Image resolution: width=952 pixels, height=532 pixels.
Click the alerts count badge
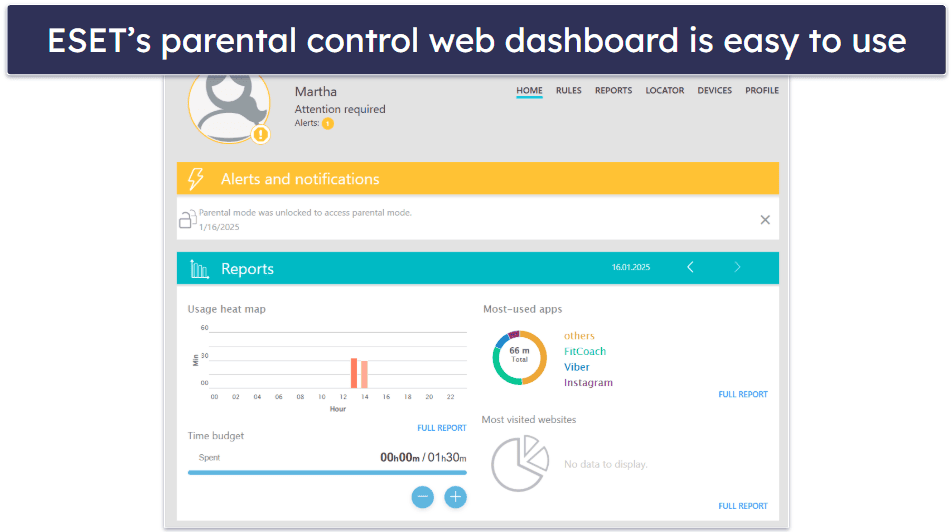pyautogui.click(x=327, y=123)
